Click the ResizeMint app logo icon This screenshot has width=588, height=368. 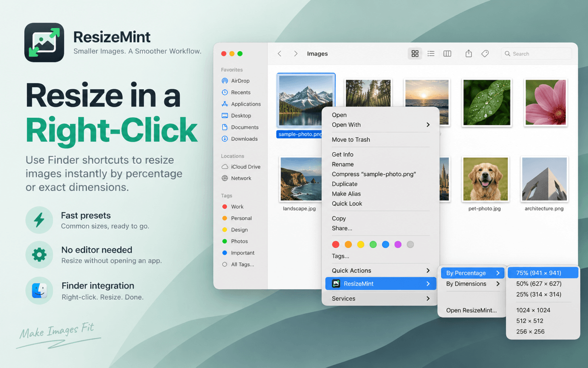(44, 42)
